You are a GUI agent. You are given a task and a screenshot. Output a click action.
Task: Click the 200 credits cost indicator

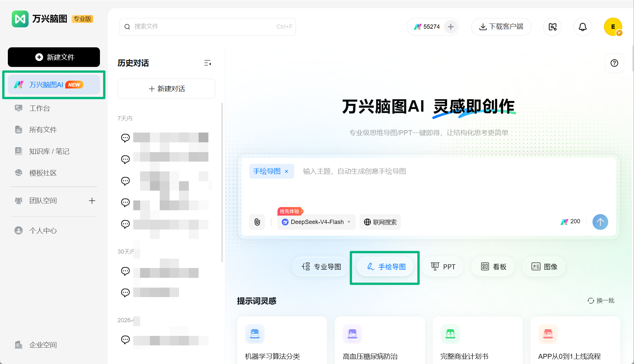click(570, 222)
